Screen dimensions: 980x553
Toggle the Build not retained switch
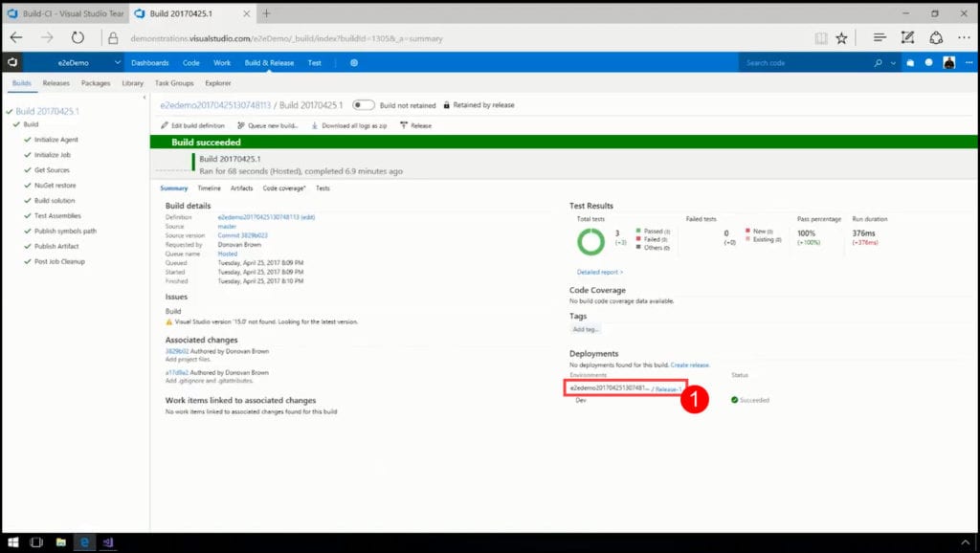[363, 105]
